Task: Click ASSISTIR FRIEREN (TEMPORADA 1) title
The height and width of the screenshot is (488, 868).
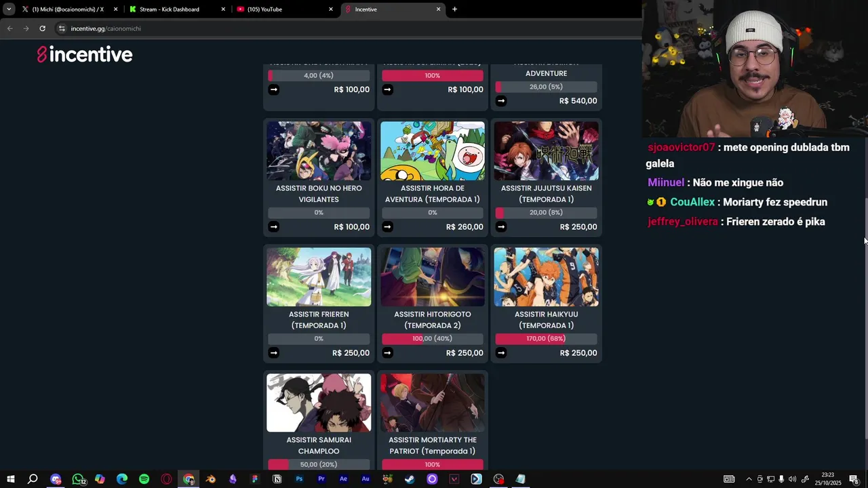Action: (x=319, y=320)
